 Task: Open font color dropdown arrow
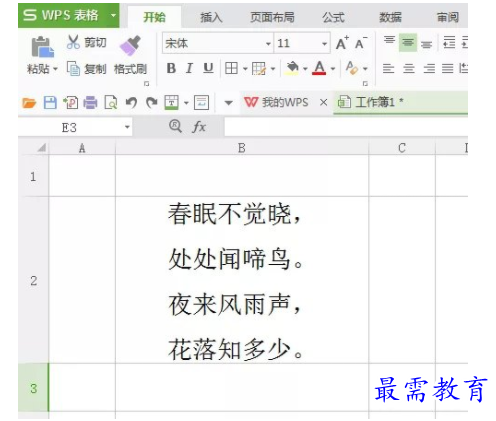pos(333,69)
